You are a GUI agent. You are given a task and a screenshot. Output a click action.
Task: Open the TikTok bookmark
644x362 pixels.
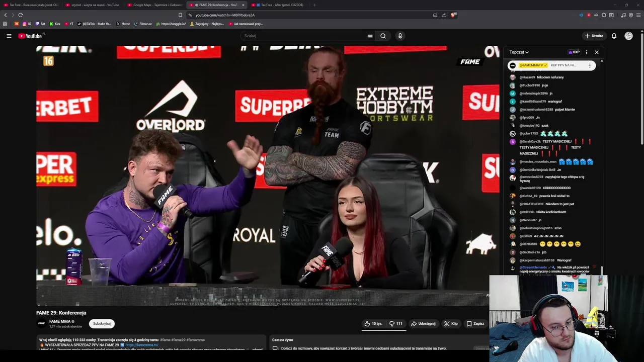[95, 24]
